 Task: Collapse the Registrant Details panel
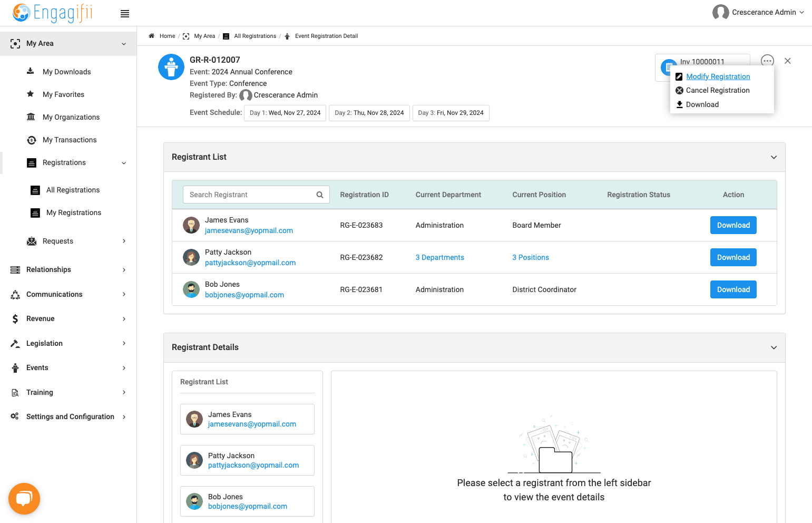pos(774,347)
